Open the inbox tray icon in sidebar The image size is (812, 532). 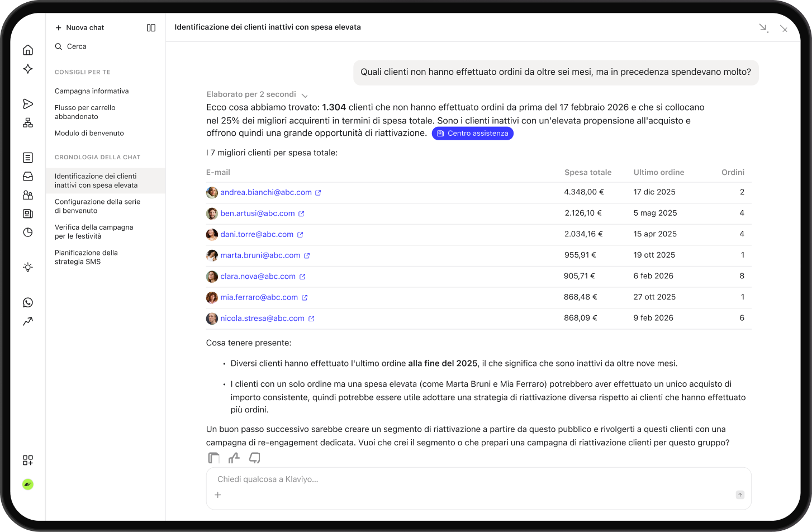click(x=28, y=177)
